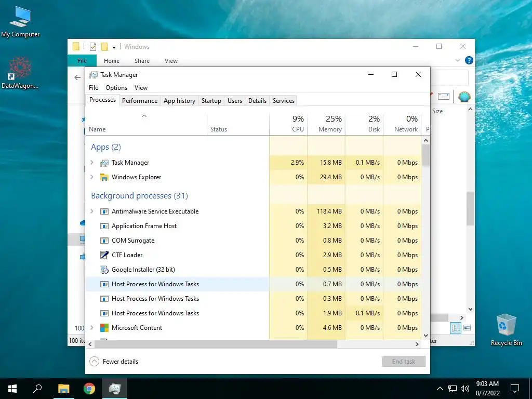Click the Google Installer (32 bit) icon
The height and width of the screenshot is (399, 532).
click(104, 270)
